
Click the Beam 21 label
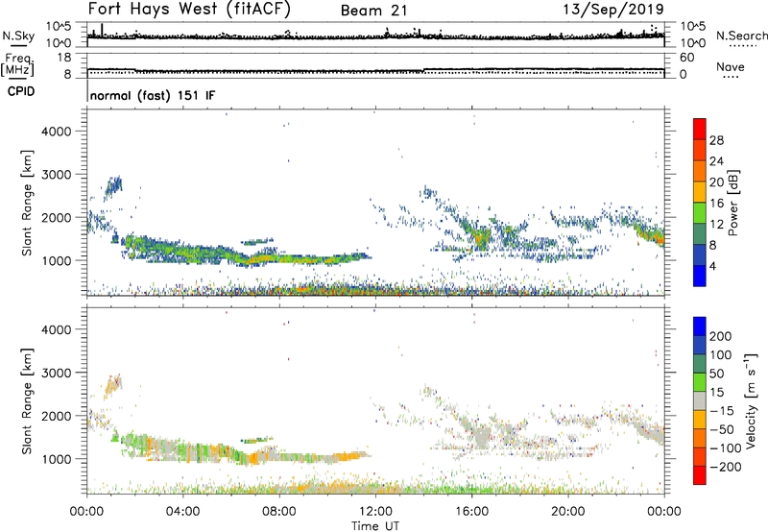click(x=373, y=11)
